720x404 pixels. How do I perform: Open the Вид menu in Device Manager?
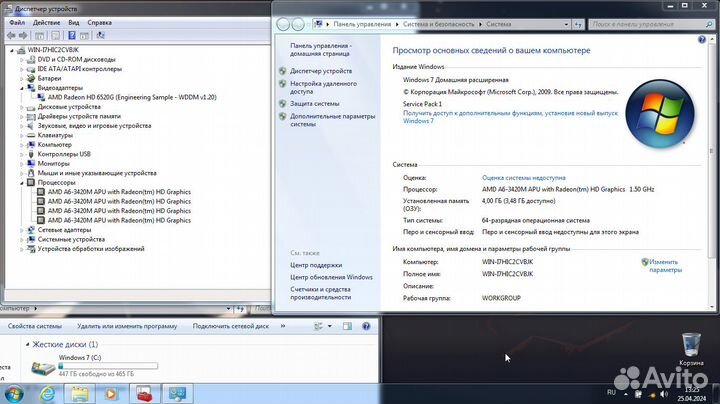pyautogui.click(x=74, y=22)
